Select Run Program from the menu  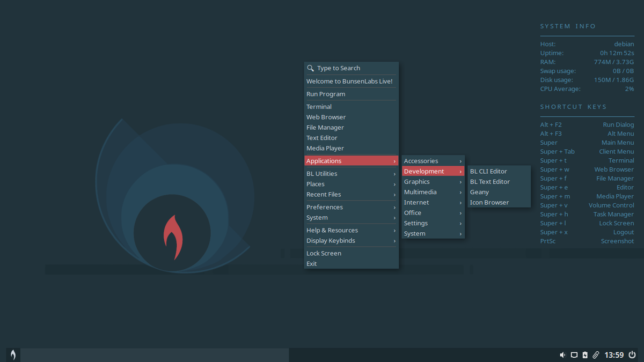(351, 94)
